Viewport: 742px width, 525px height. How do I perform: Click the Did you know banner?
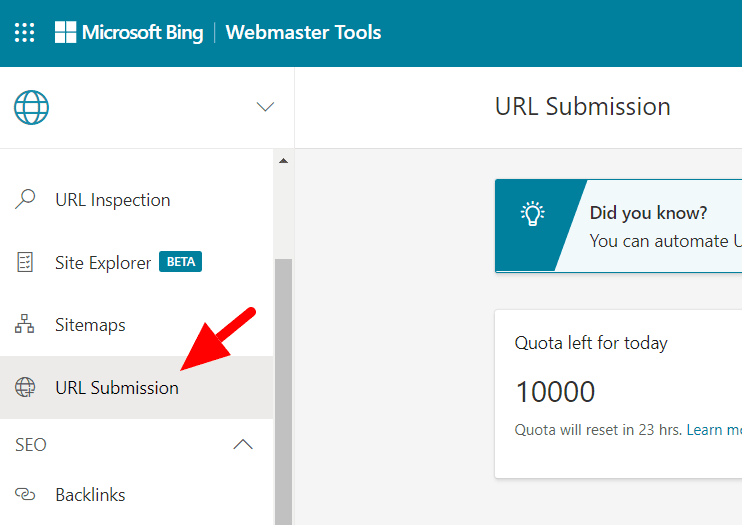coord(660,227)
